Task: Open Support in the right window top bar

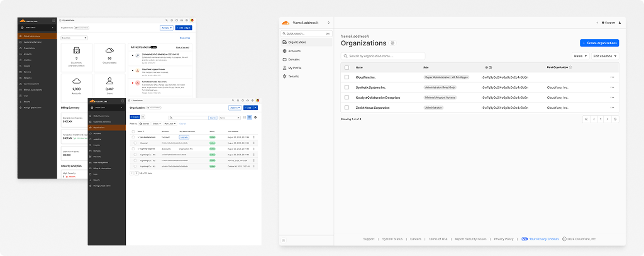Action: coord(608,23)
